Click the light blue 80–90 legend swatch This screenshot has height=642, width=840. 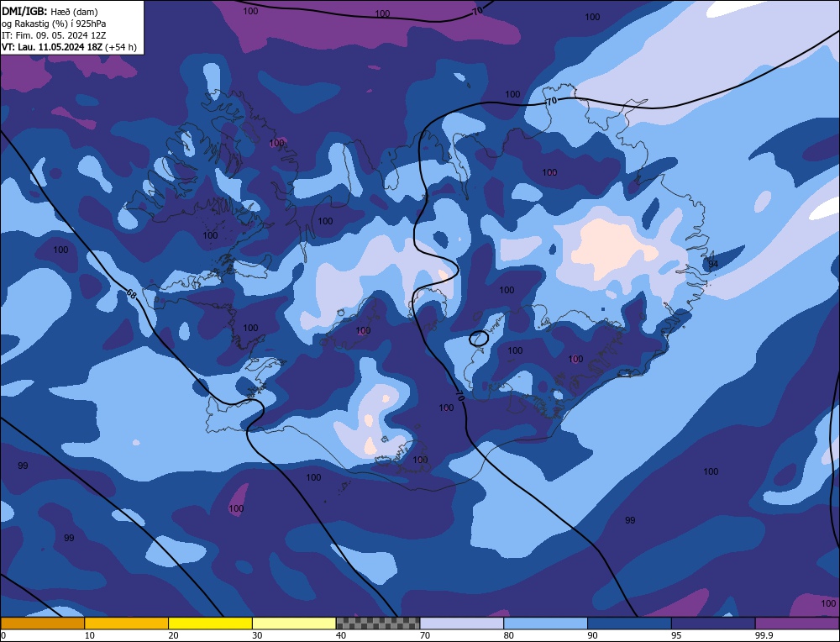[545, 623]
